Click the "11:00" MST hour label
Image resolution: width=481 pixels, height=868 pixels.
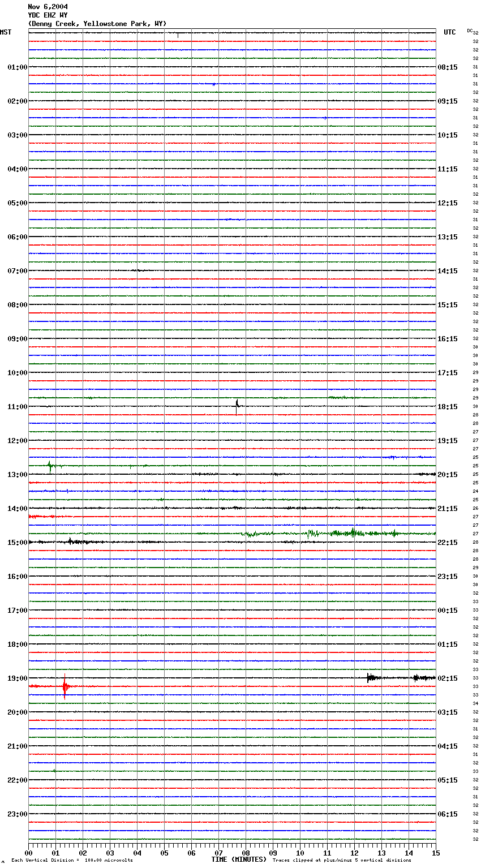coord(18,407)
